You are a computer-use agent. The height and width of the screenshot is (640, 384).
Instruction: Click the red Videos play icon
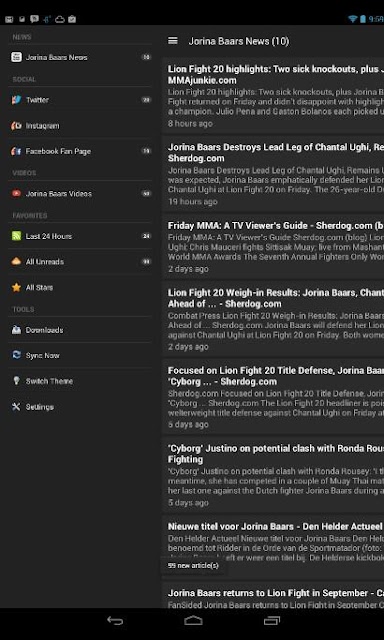point(16,193)
